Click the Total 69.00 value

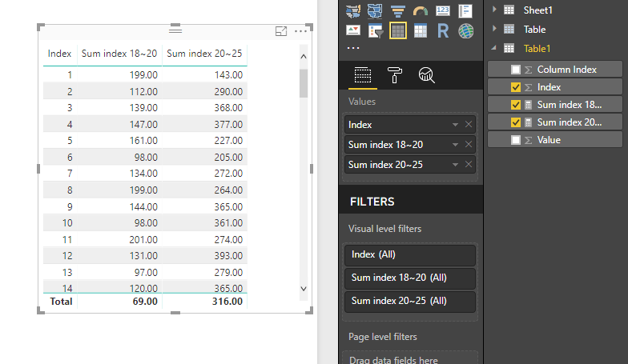145,302
